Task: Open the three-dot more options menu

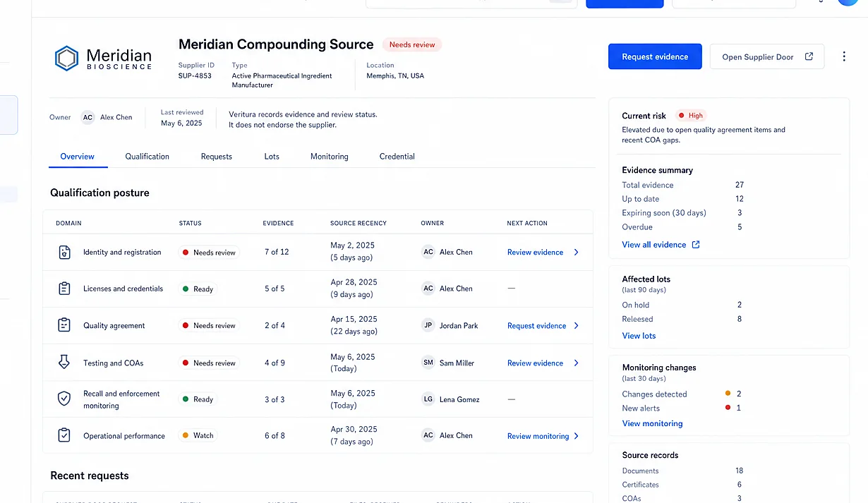Action: click(844, 56)
